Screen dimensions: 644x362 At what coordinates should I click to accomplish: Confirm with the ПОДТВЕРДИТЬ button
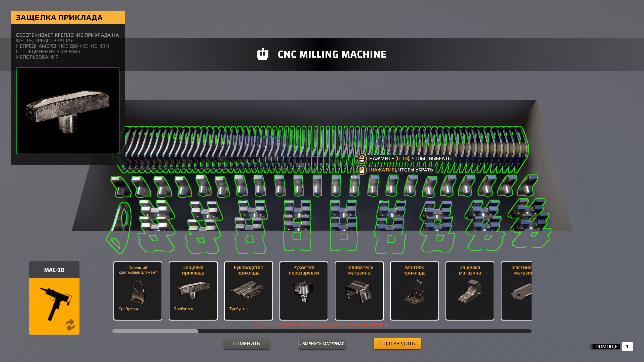point(397,343)
